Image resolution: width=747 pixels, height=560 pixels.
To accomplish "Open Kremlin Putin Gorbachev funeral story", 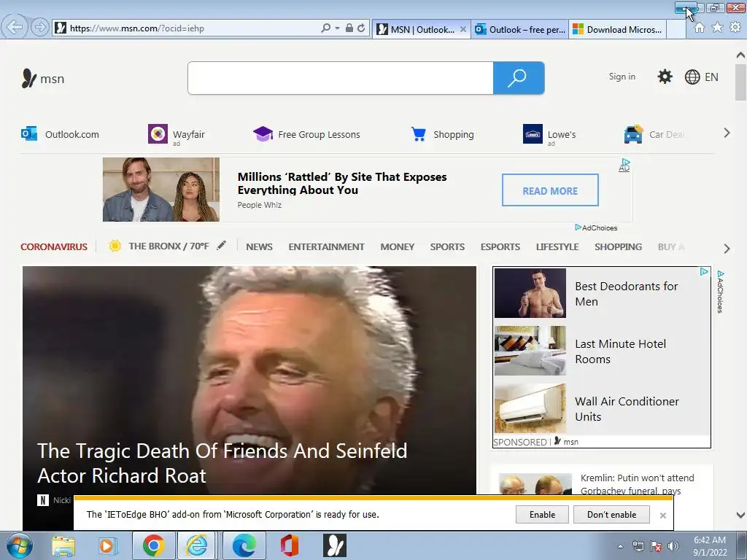I will [x=638, y=484].
